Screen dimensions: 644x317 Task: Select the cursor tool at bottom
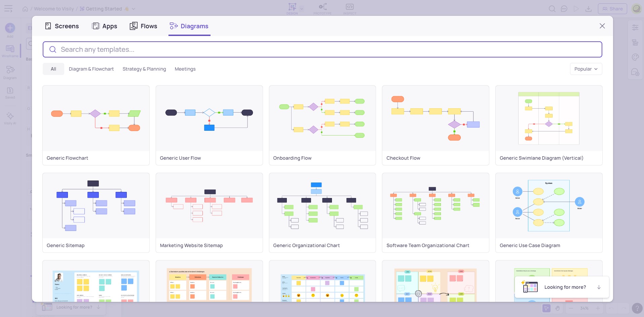tap(546, 308)
